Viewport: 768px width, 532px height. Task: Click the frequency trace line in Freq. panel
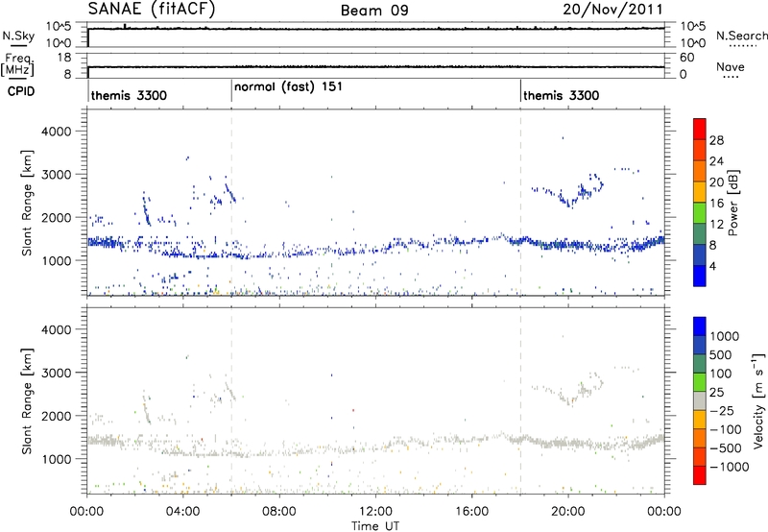point(376,67)
